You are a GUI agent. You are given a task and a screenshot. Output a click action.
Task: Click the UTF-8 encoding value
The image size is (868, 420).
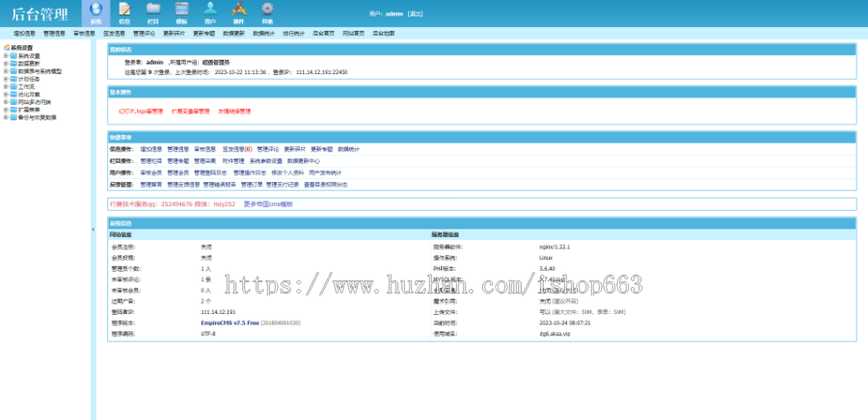(208, 334)
